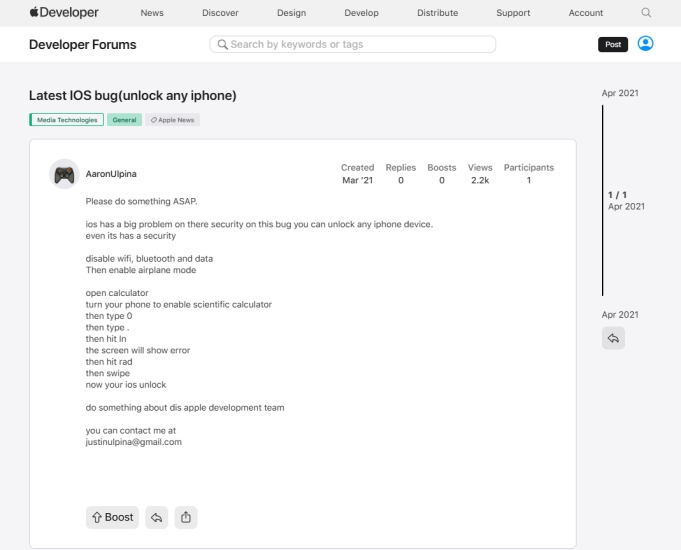Boost this forum post
Screen dimensions: 681x550
tap(112, 517)
